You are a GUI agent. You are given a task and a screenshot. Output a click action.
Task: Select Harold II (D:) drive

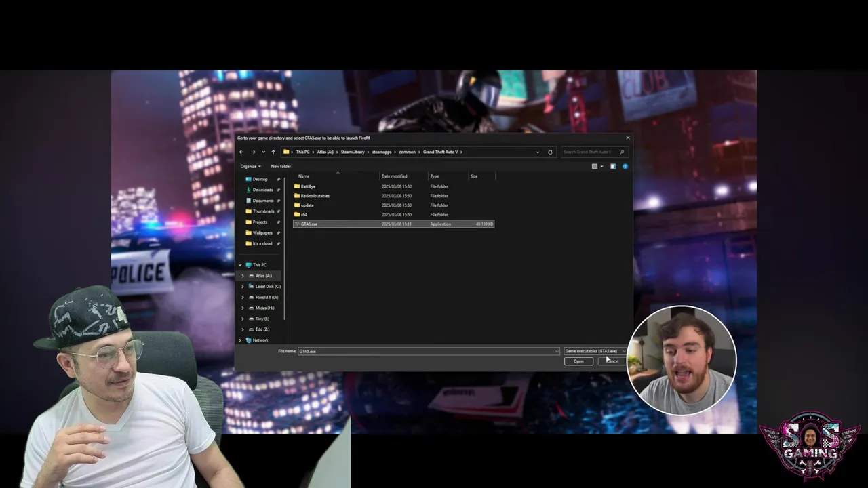pyautogui.click(x=267, y=298)
